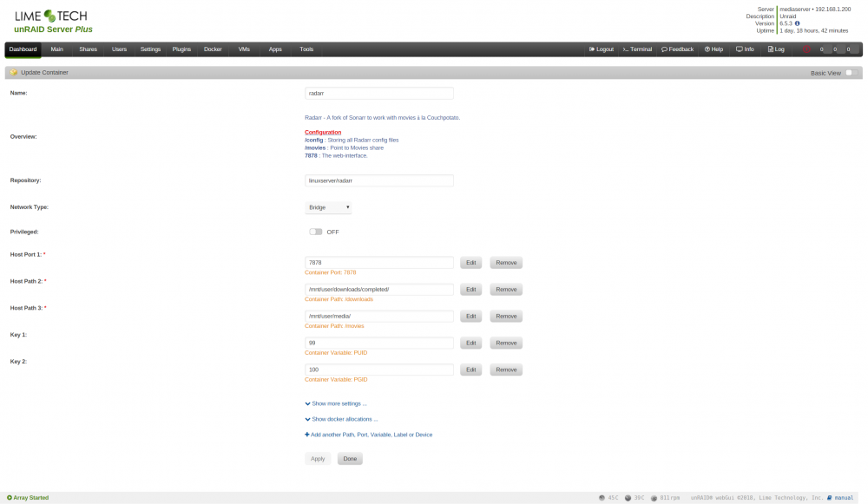The width and height of the screenshot is (868, 504).
Task: Expand Show docker allocations
Action: tap(341, 419)
